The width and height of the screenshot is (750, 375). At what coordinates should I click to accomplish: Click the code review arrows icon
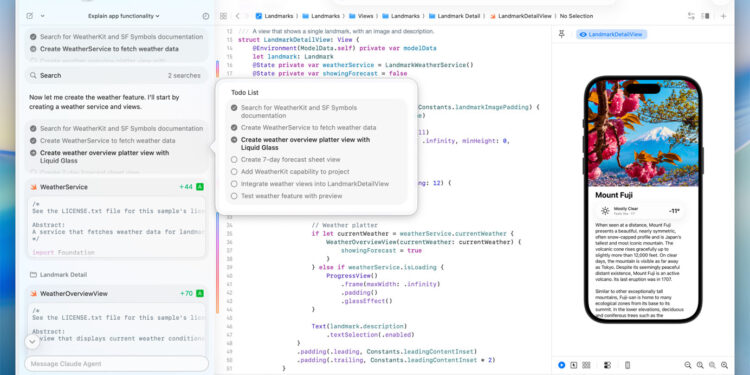click(x=691, y=16)
